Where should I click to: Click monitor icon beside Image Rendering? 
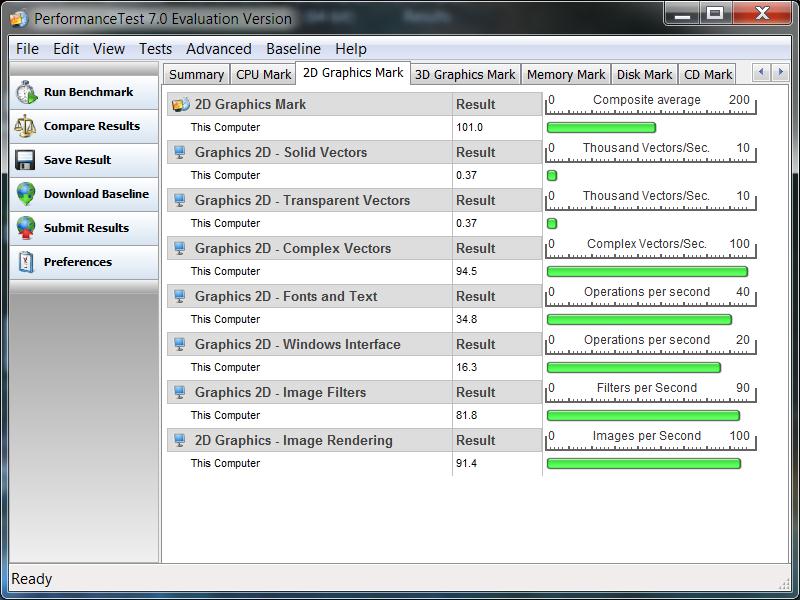pos(180,440)
